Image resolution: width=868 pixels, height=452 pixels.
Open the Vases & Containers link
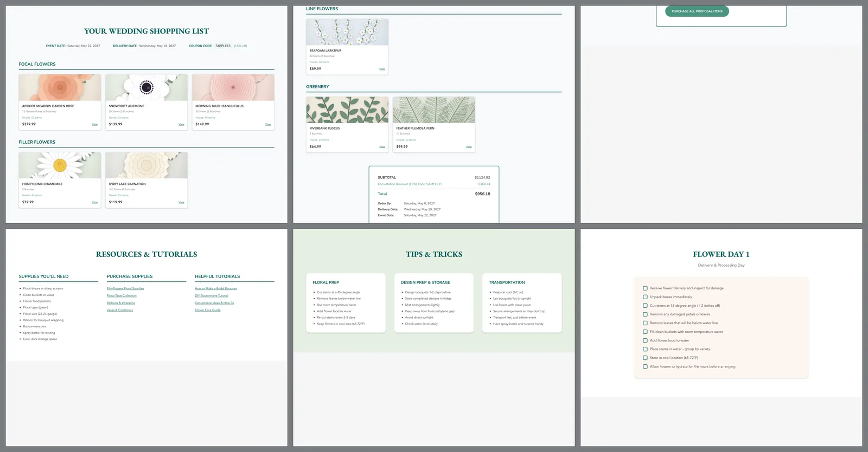point(120,310)
